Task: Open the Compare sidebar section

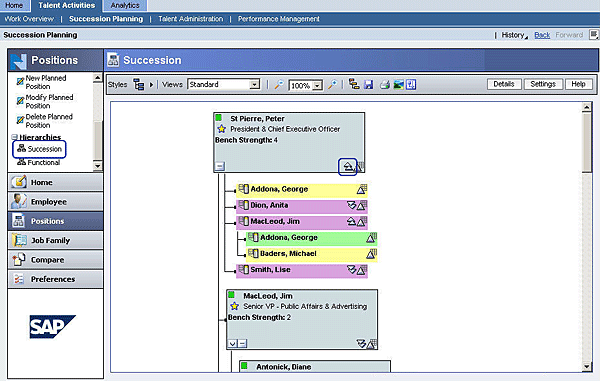Action: (x=55, y=260)
